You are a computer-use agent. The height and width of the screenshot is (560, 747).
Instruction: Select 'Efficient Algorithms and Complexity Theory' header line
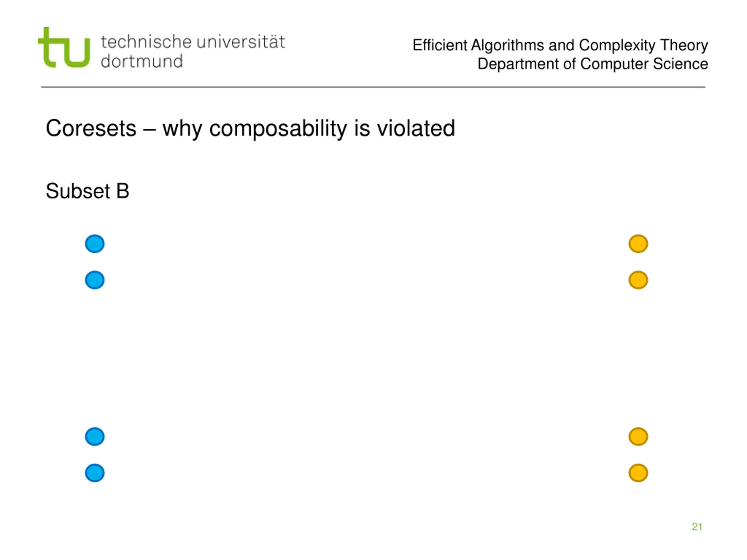pyautogui.click(x=560, y=45)
